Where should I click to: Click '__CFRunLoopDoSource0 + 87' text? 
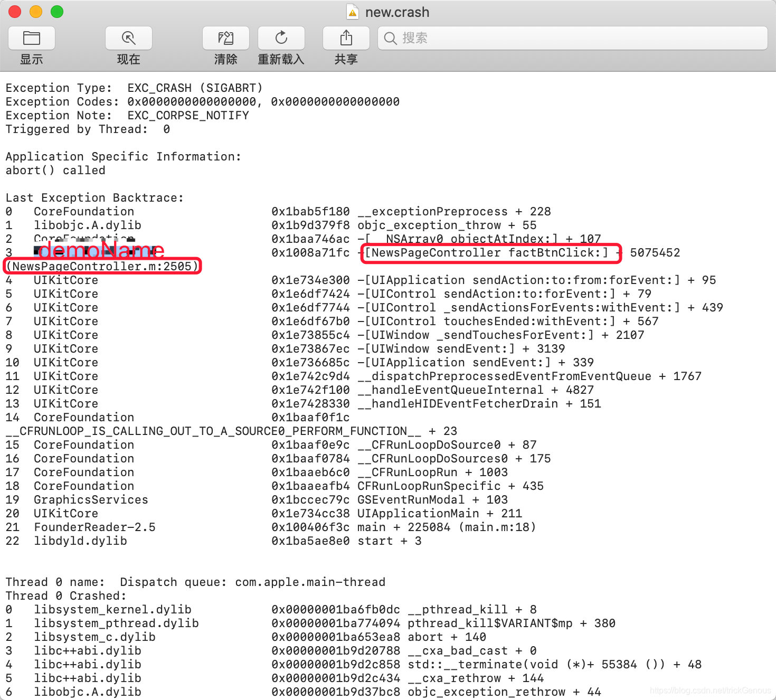447,444
